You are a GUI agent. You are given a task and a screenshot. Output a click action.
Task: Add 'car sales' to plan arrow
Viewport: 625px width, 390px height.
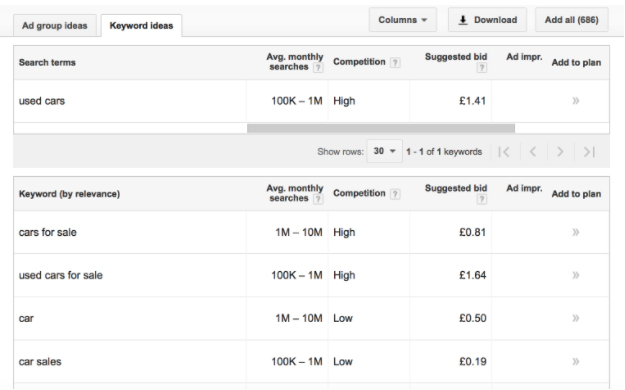(576, 362)
